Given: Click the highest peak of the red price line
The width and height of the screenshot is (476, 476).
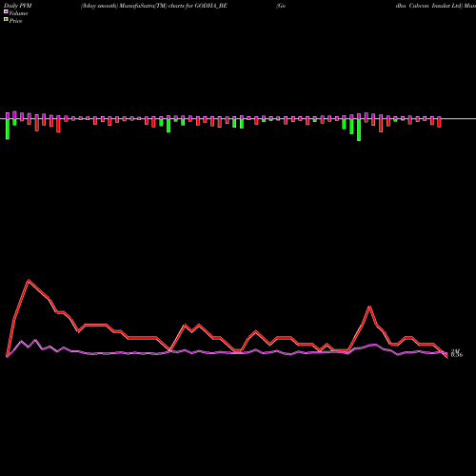Looking at the screenshot, I should 29,280.
